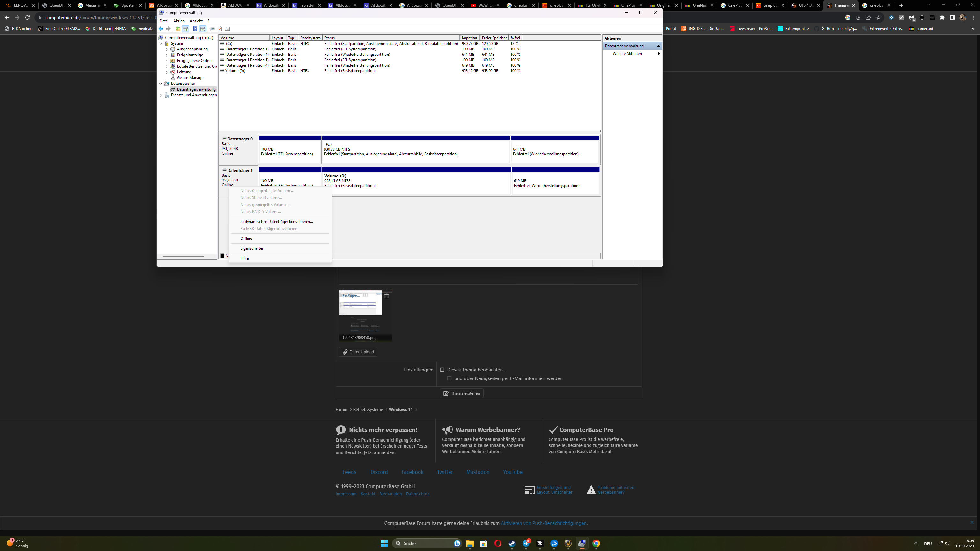
Task: Expand Dienste und Anwendungen tree node
Action: [x=160, y=95]
